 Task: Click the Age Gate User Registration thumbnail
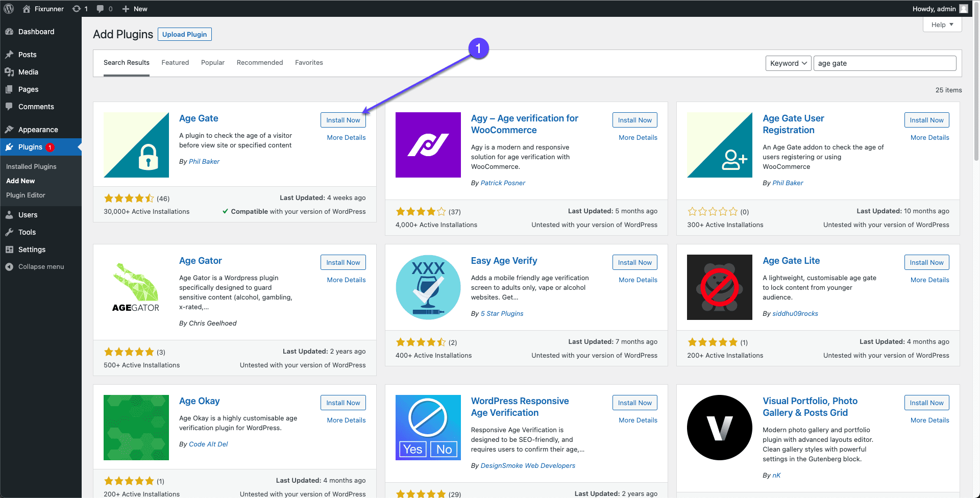(720, 145)
